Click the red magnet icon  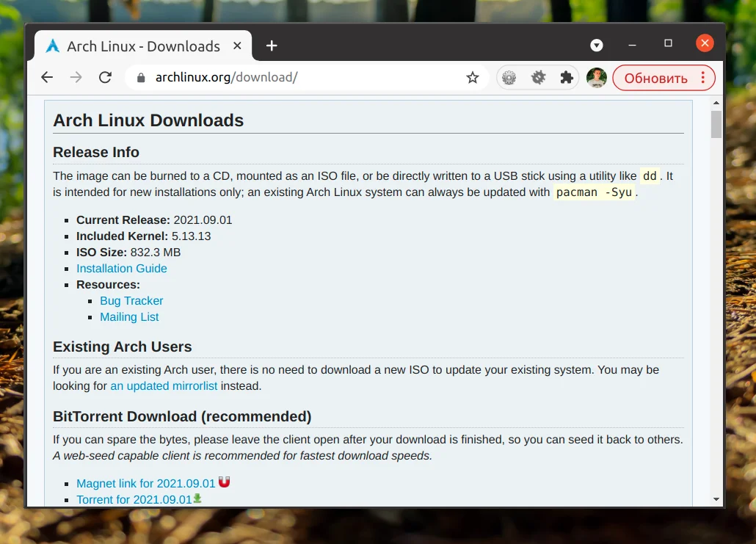pos(224,482)
